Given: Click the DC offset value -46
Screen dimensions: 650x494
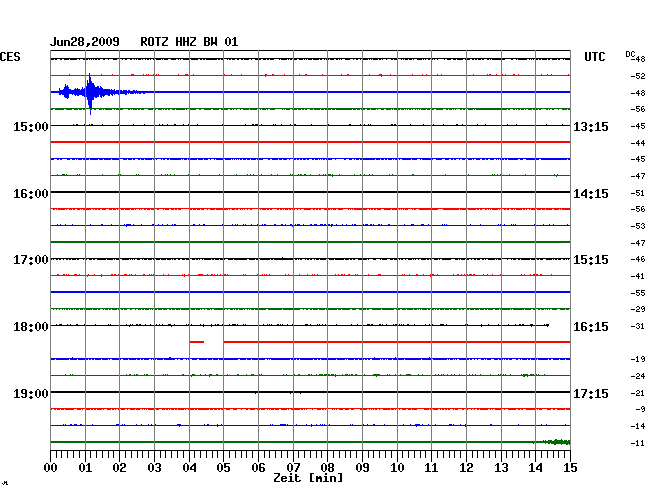Looking at the screenshot, I should pos(638,259).
